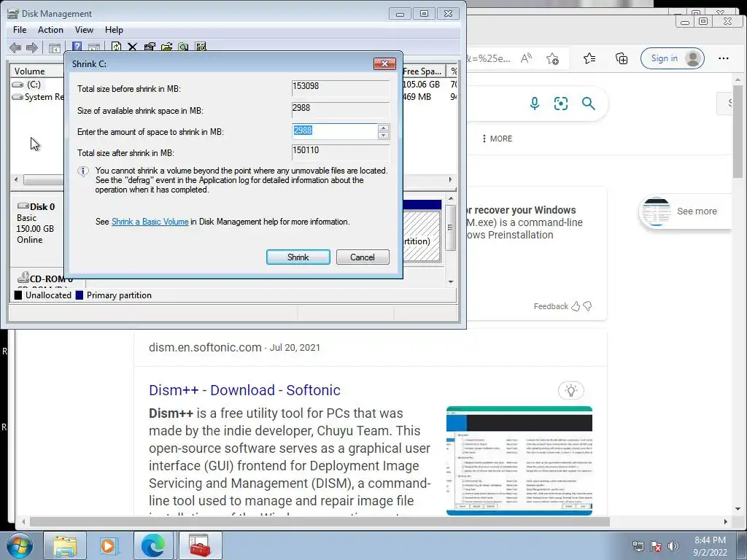Click the Cancel button in Shrink dialog
747x560 pixels.
click(x=363, y=257)
